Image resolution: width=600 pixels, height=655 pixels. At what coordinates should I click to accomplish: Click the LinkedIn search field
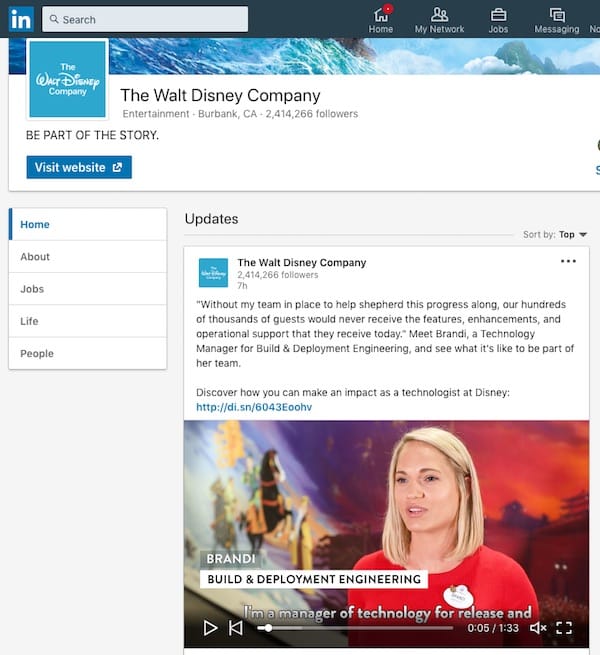click(145, 19)
